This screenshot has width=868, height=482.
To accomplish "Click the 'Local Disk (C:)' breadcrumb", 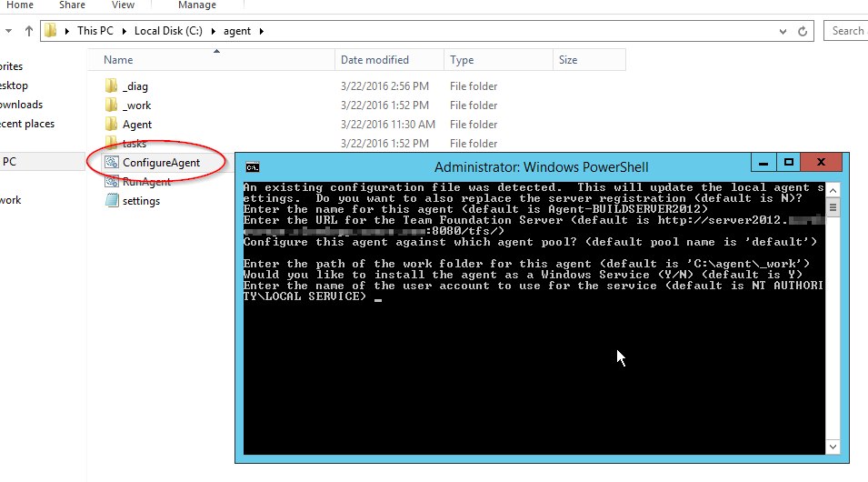I will [x=168, y=31].
